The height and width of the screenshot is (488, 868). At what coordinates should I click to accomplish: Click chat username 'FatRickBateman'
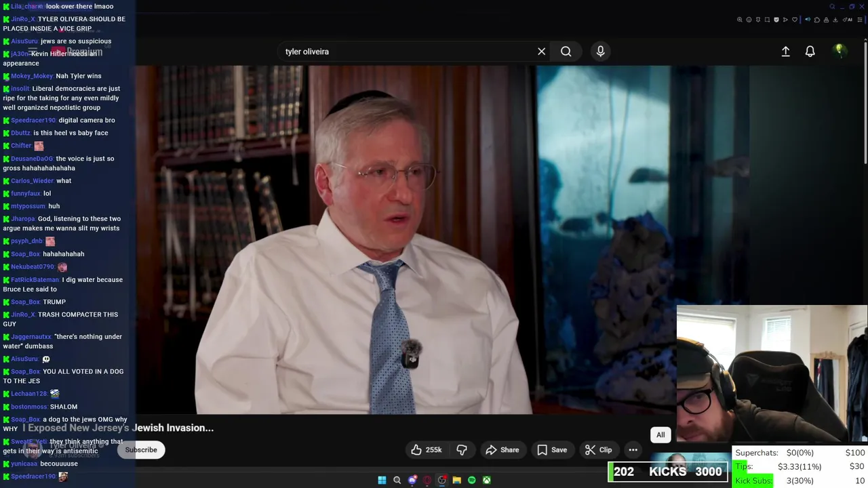pos(35,280)
